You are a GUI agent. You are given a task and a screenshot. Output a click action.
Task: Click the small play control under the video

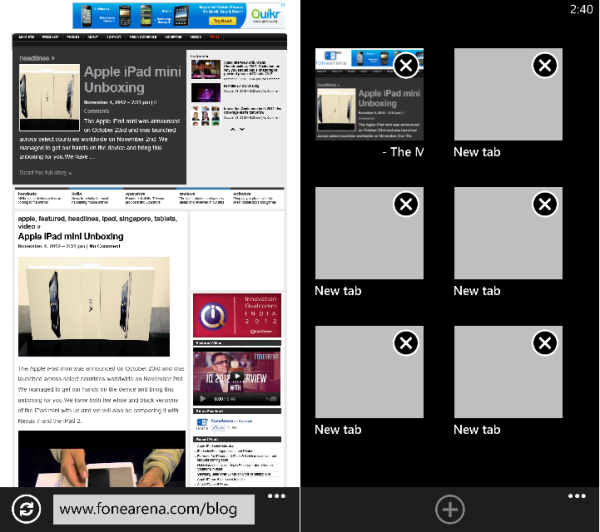(x=202, y=399)
